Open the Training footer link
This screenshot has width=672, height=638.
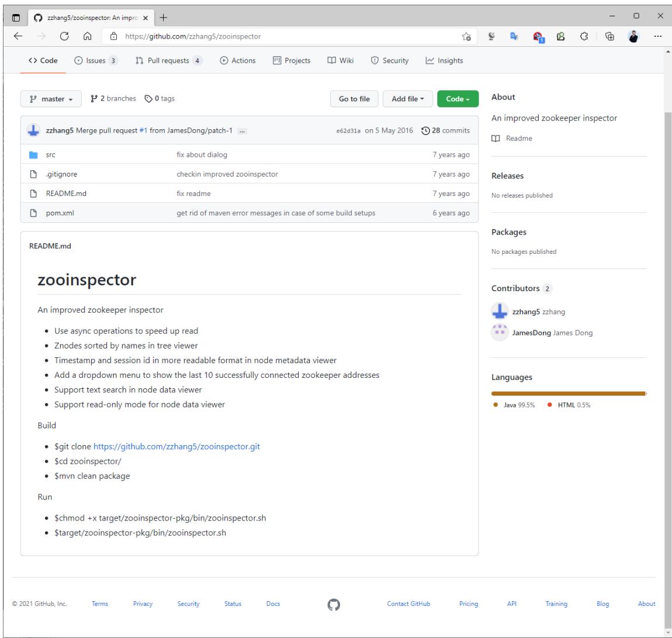[556, 603]
